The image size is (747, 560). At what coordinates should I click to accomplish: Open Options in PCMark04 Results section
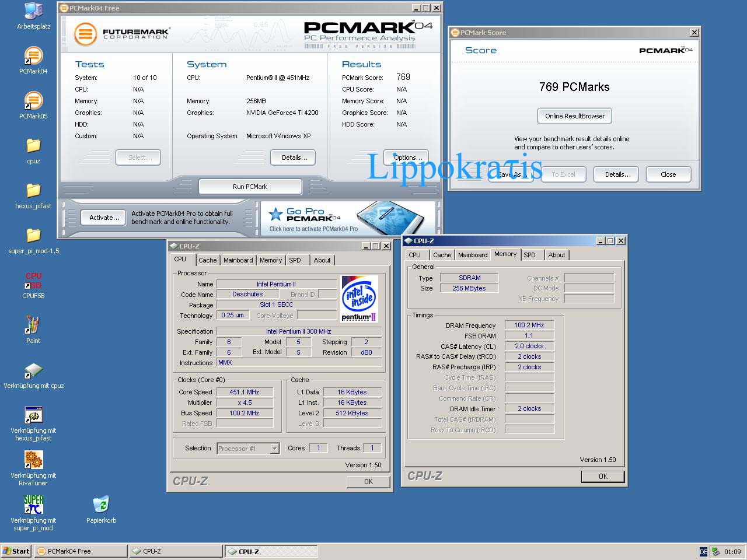tap(407, 157)
